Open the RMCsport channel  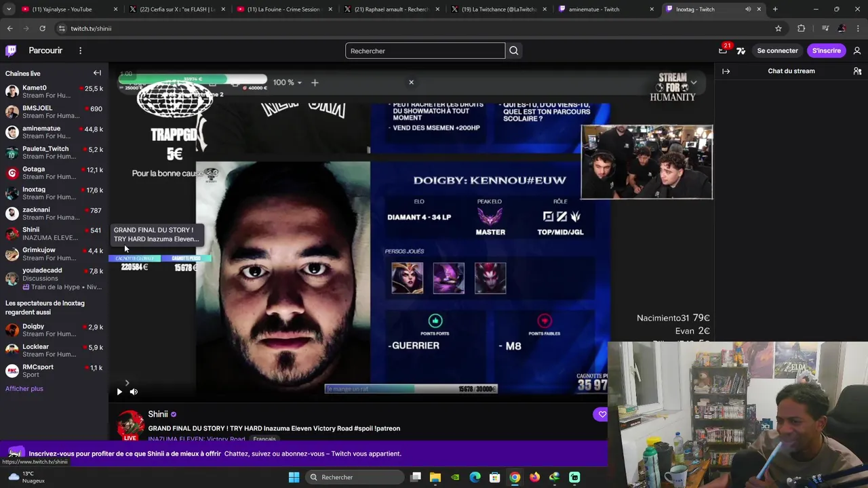point(54,371)
